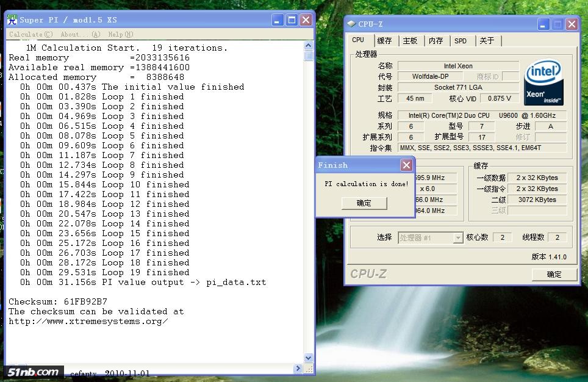Select the CPU tab in CPU-Z
The width and height of the screenshot is (588, 382).
click(x=358, y=40)
